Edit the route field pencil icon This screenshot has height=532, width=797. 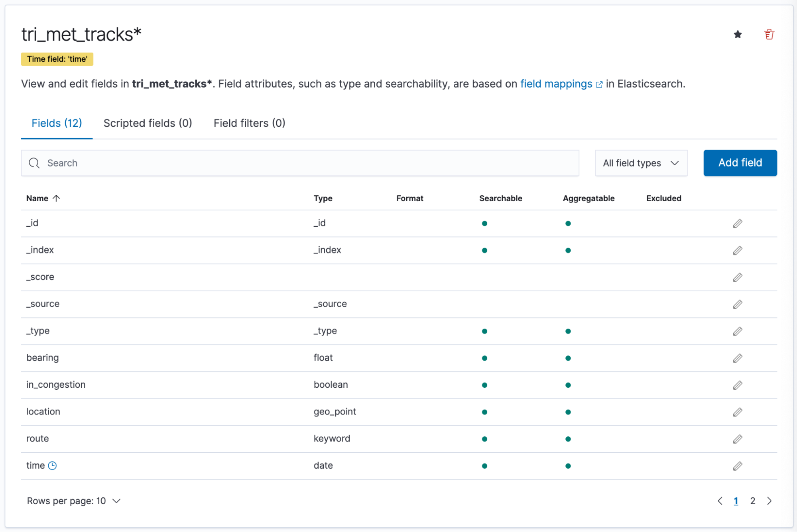(738, 439)
